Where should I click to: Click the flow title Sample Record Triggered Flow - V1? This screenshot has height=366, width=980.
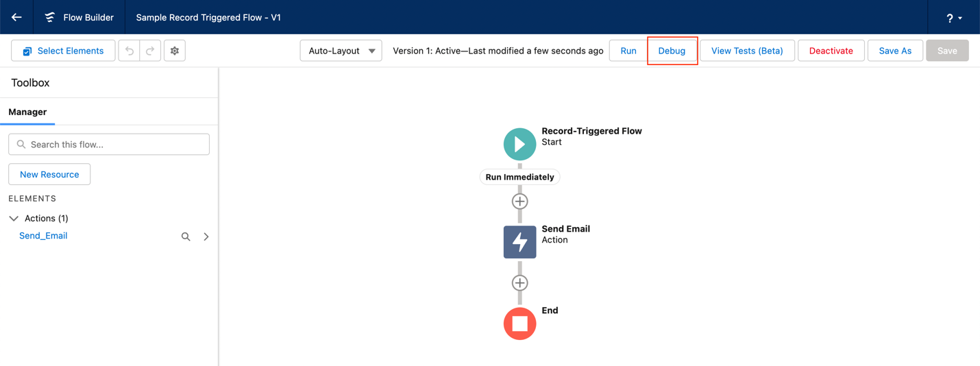pyautogui.click(x=208, y=17)
